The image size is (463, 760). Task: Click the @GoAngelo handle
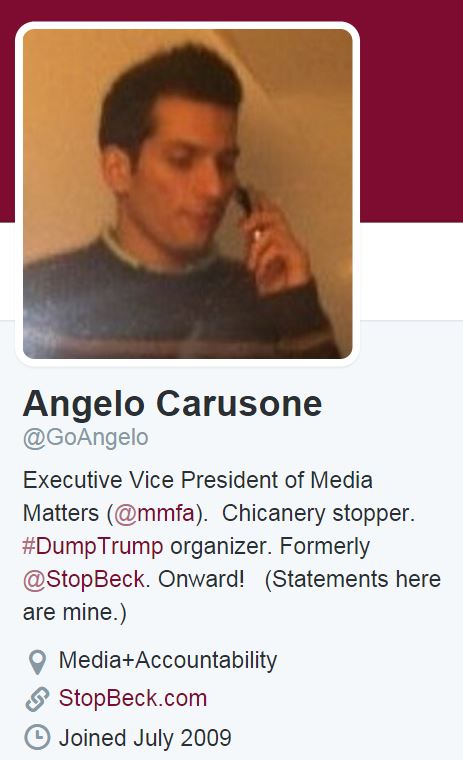(x=85, y=438)
